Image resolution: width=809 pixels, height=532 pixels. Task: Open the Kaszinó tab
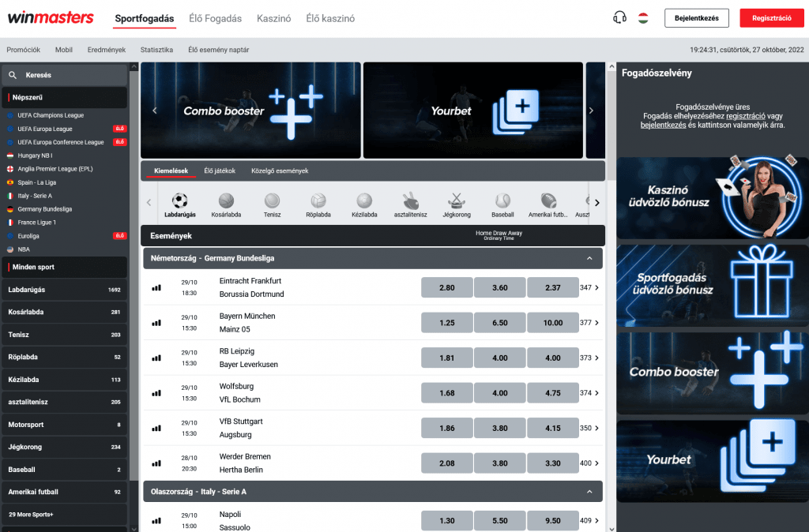tap(274, 19)
